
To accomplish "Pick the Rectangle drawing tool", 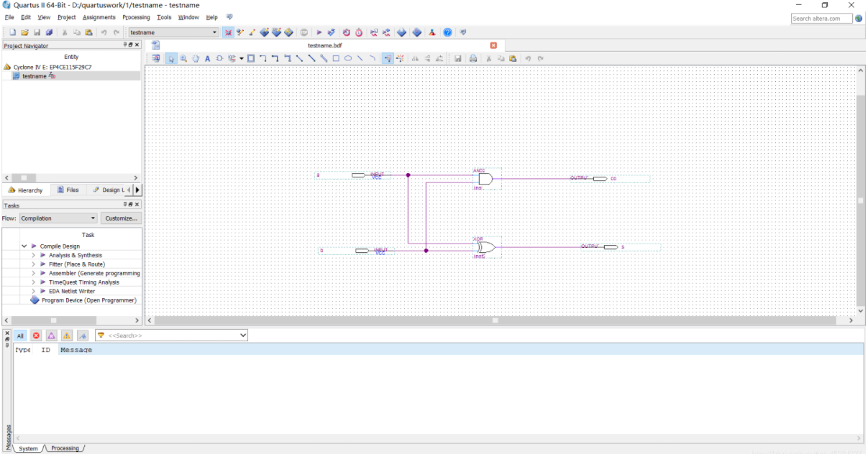I will tap(336, 58).
